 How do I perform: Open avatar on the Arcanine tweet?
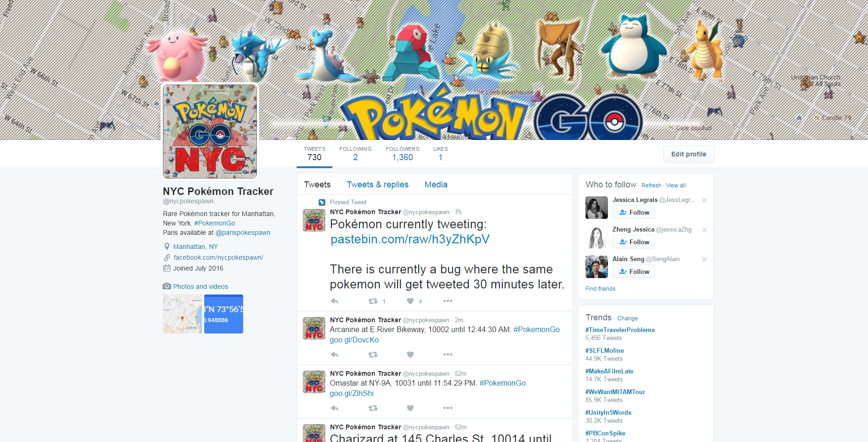[x=314, y=328]
